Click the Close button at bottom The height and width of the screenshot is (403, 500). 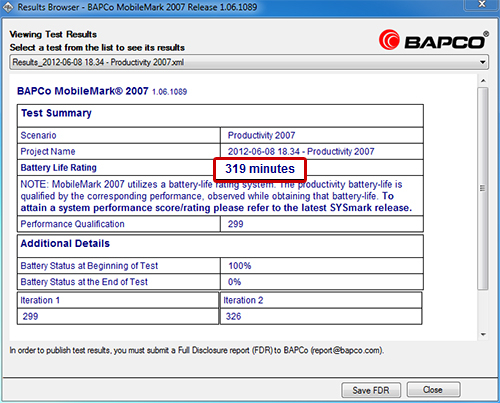433,390
